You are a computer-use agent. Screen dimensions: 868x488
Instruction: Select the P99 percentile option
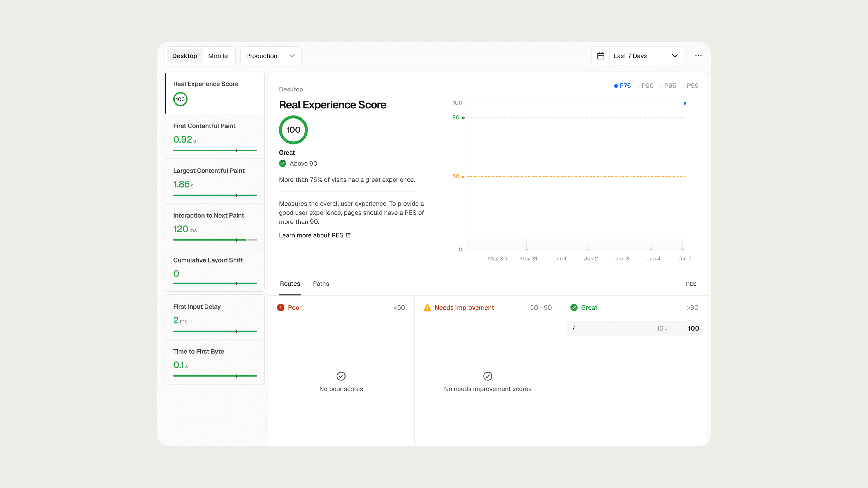[x=690, y=86]
